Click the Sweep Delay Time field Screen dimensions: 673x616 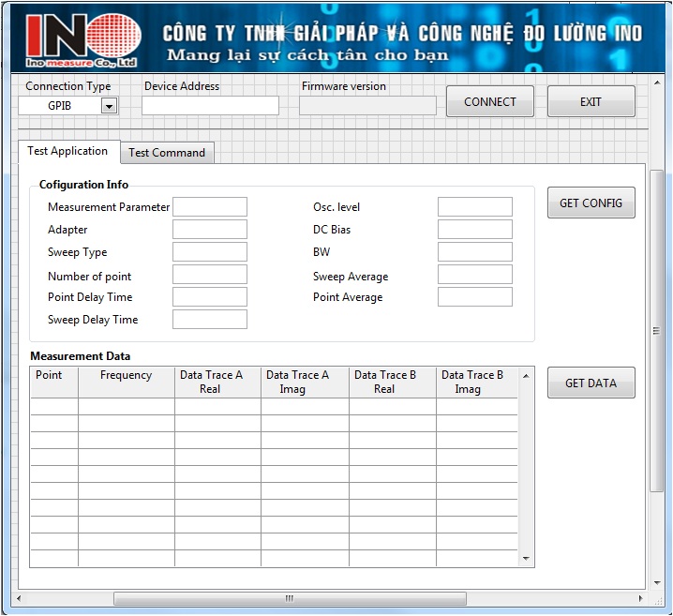pyautogui.click(x=210, y=320)
